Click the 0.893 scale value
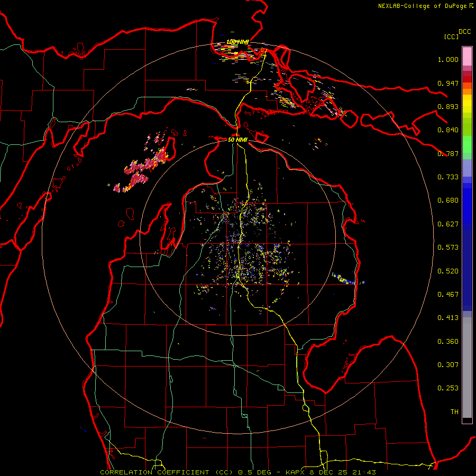This screenshot has width=476, height=476. pyautogui.click(x=448, y=106)
